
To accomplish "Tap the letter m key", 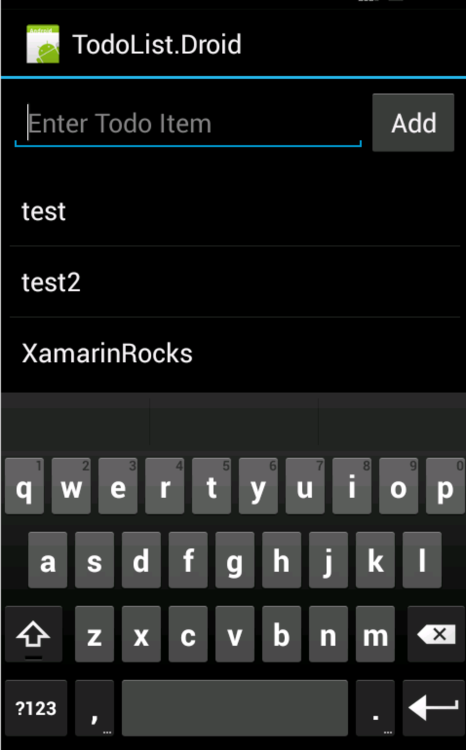I will tap(376, 634).
